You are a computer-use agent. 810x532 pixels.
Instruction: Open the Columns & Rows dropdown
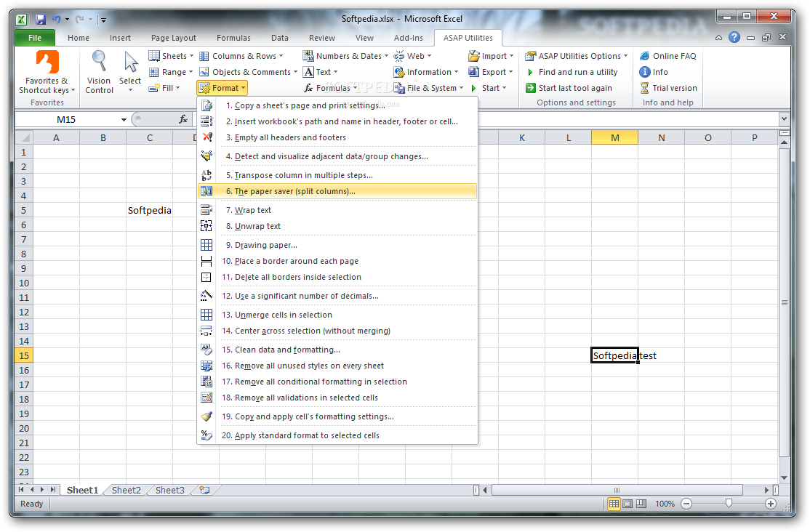[x=241, y=56]
